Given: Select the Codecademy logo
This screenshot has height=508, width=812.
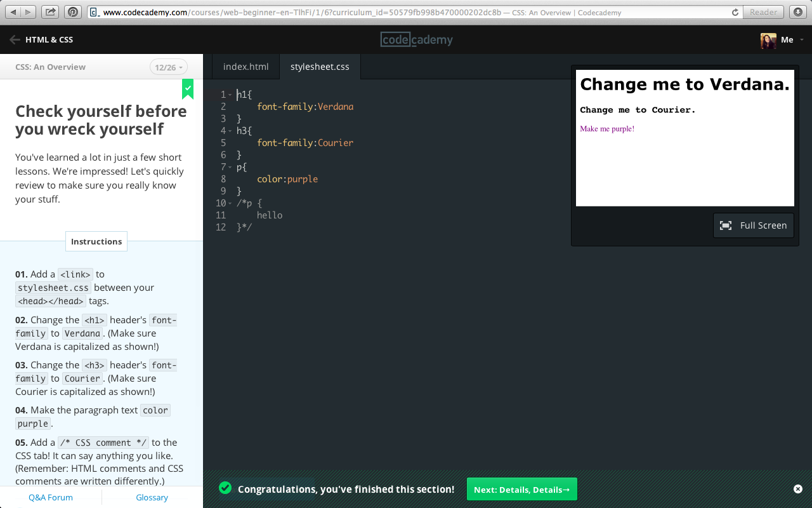Looking at the screenshot, I should coord(416,39).
